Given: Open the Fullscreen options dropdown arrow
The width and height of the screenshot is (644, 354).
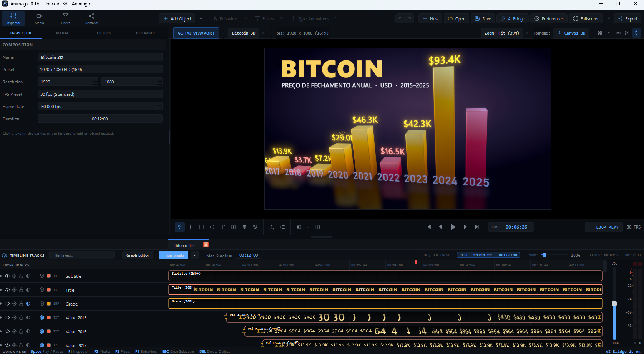Looking at the screenshot, I should point(608,18).
